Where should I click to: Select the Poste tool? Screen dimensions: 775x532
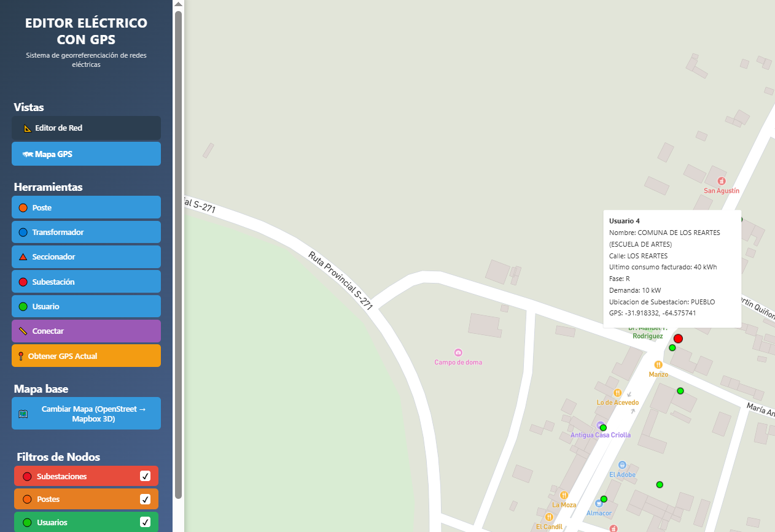click(x=86, y=207)
